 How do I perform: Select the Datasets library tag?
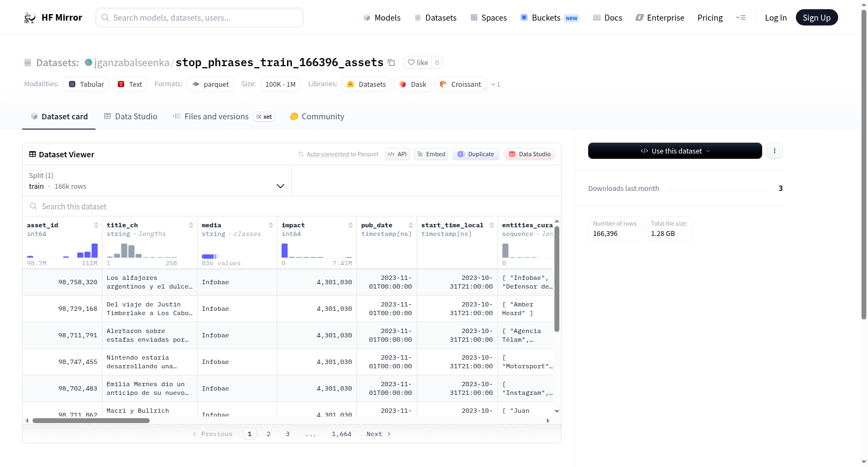[366, 84]
